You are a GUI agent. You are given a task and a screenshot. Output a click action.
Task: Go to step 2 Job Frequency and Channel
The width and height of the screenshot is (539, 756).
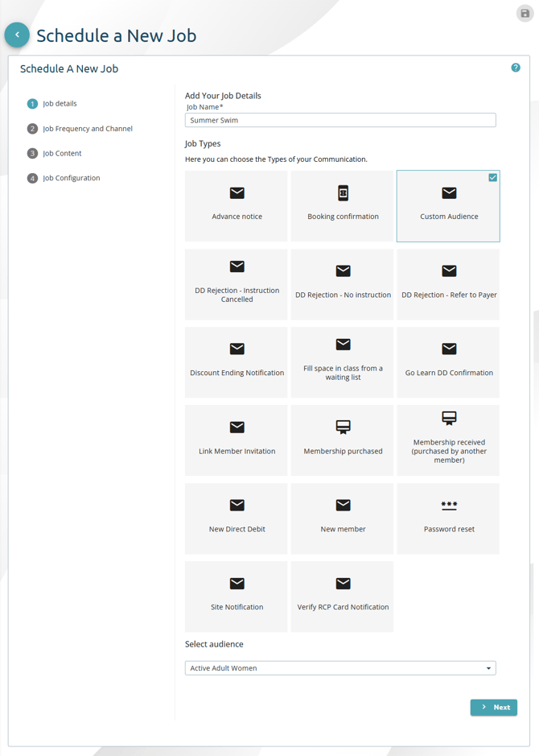pyautogui.click(x=80, y=129)
